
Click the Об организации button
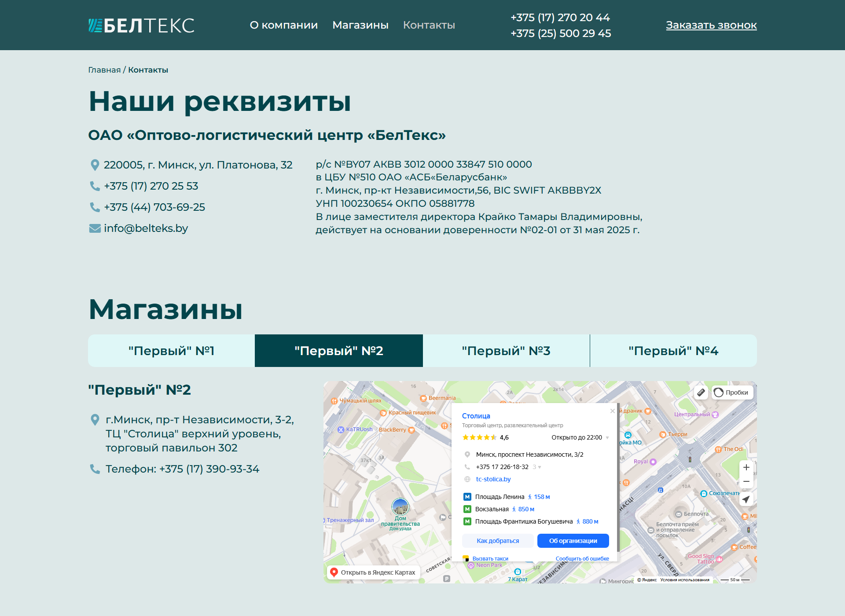point(573,541)
